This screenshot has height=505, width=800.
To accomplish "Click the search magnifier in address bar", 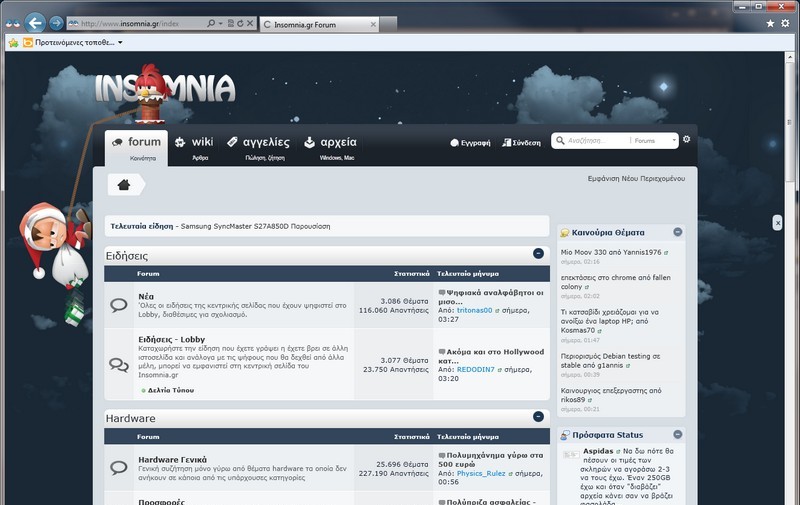I will [211, 23].
